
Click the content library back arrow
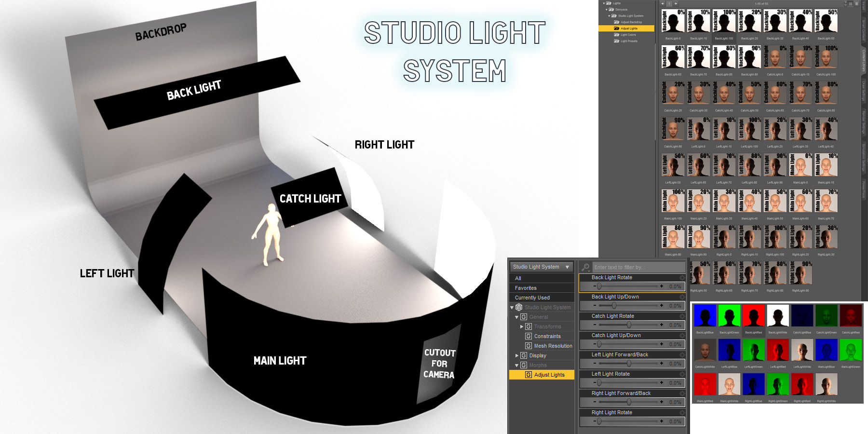(663, 3)
